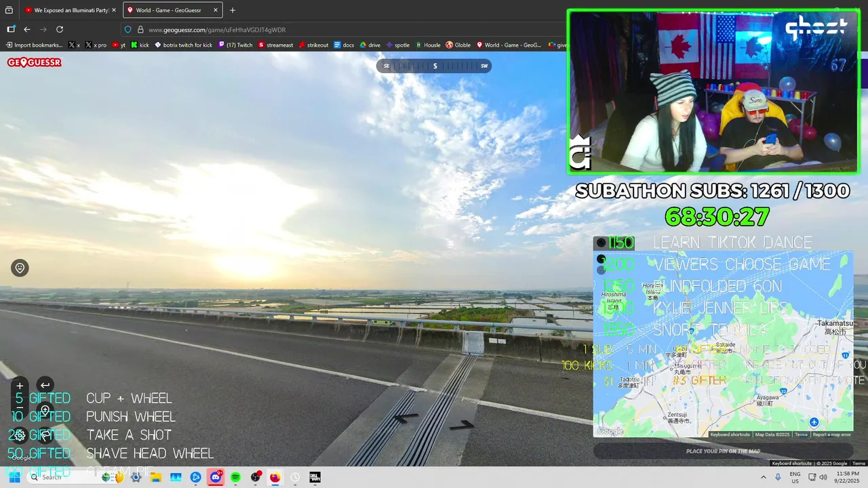Open the streameast bookmark
The width and height of the screenshot is (868, 488).
275,45
